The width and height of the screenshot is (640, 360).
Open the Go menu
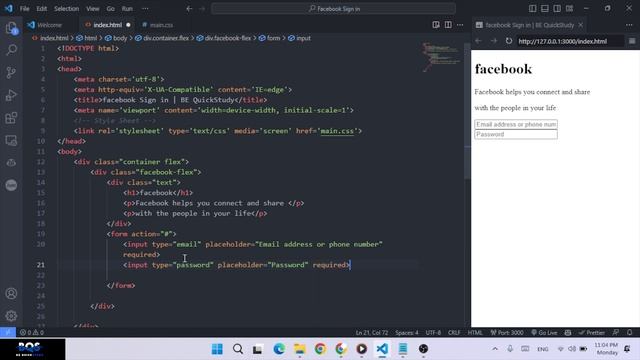point(111,9)
